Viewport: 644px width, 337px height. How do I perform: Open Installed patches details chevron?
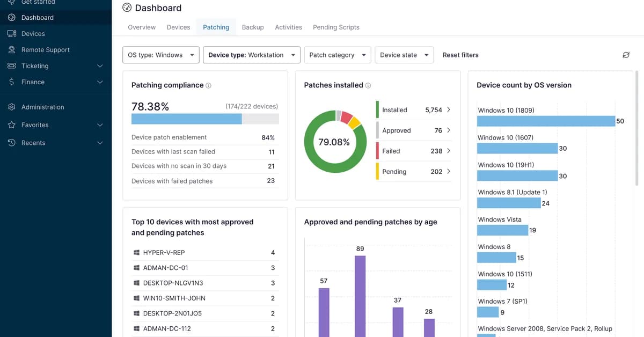click(x=449, y=109)
